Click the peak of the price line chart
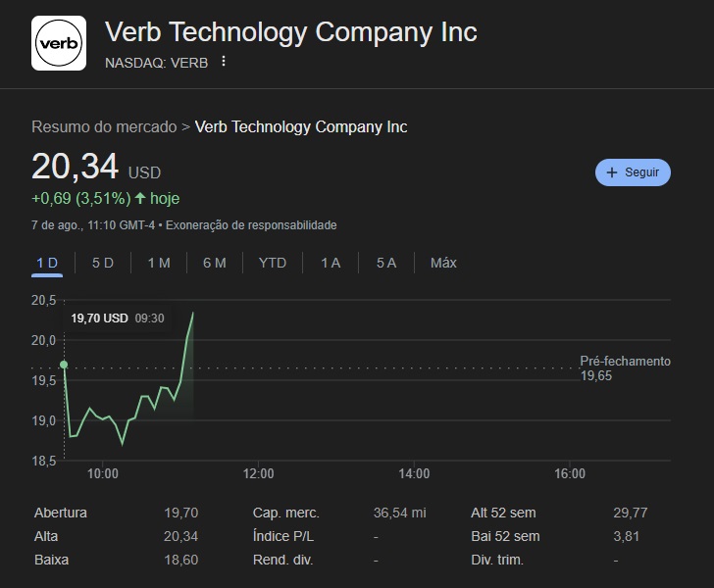The height and width of the screenshot is (588, 714). [193, 314]
